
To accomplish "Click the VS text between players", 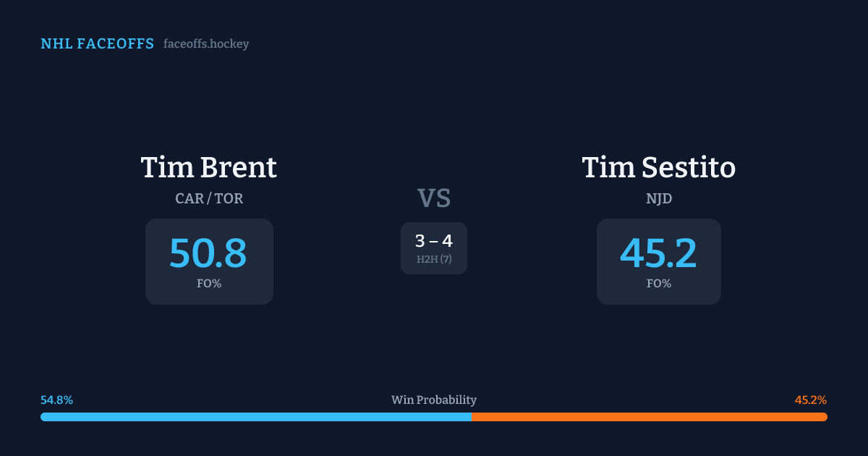I will point(434,198).
